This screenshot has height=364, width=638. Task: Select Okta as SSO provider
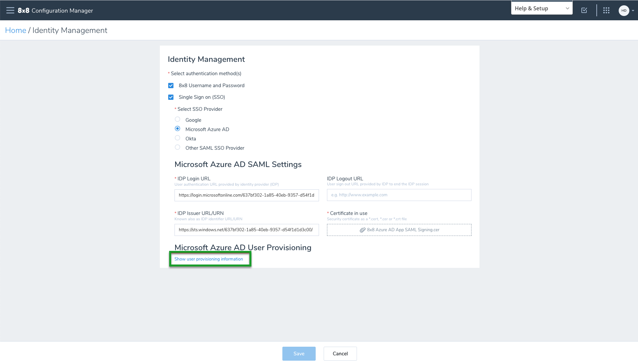click(177, 138)
